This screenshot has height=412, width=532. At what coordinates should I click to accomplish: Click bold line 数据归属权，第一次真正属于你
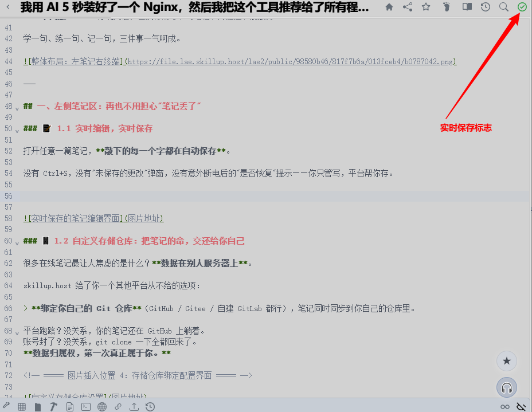tap(97, 353)
